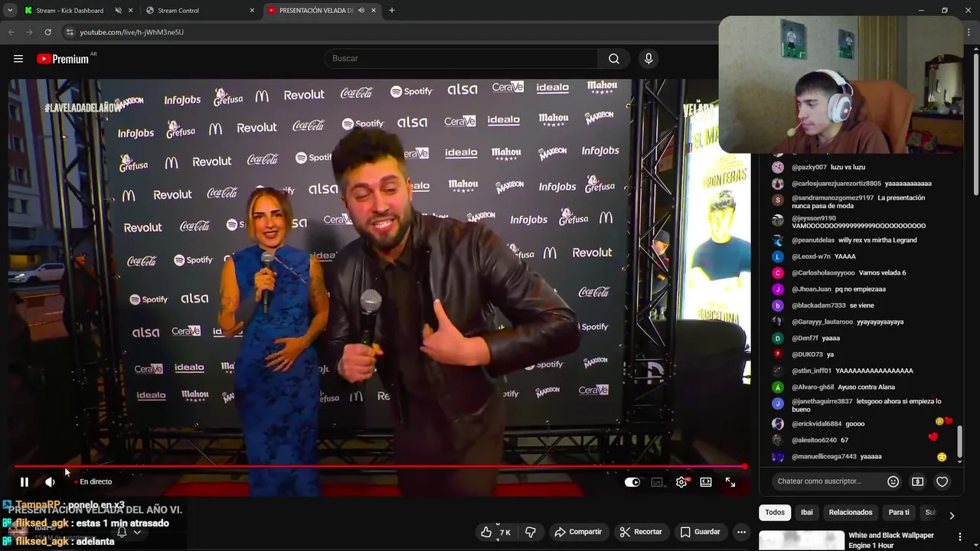The width and height of the screenshot is (980, 551).
Task: Start voice search with microphone icon
Action: point(648,59)
